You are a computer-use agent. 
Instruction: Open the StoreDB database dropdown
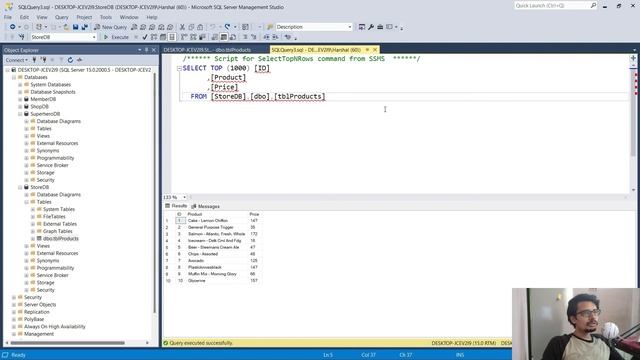tap(94, 37)
